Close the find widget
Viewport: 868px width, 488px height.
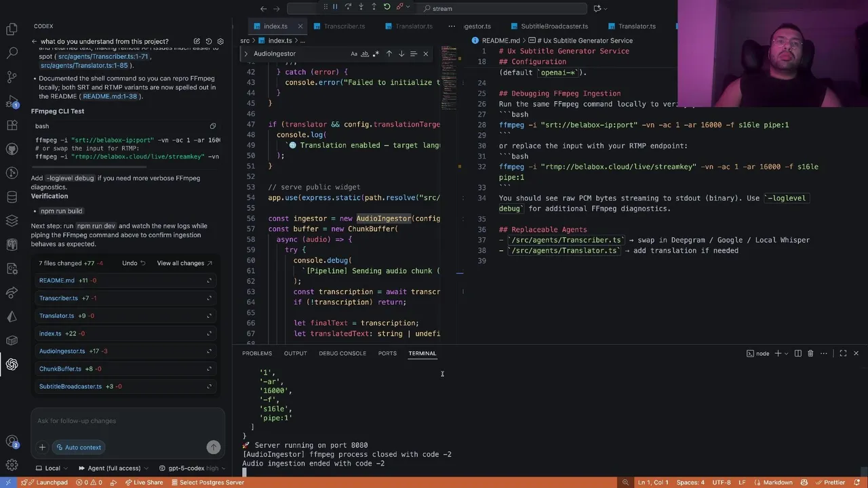pos(426,54)
